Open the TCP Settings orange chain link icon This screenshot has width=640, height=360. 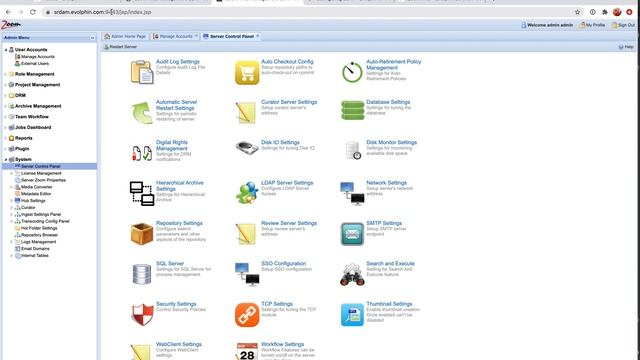coord(247,315)
